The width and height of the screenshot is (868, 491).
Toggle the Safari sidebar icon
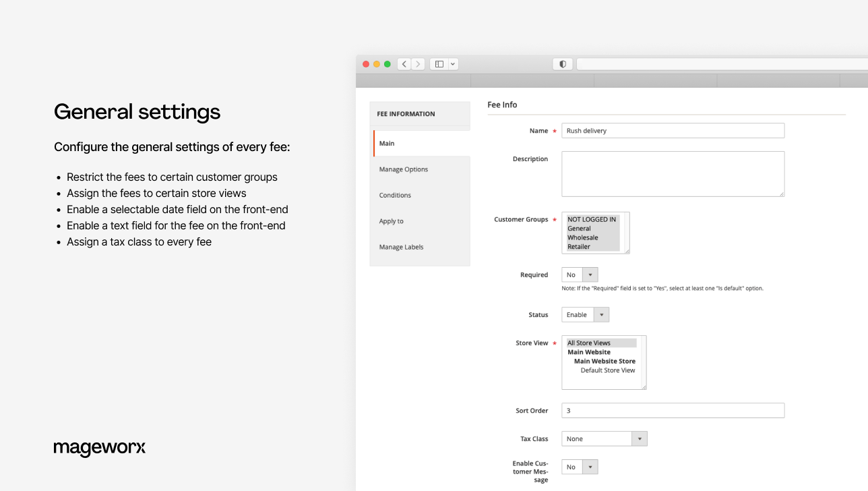coord(437,63)
